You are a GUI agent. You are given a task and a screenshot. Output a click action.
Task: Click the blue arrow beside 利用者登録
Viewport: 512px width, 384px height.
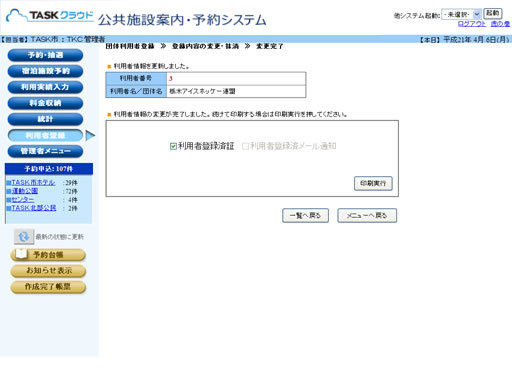pos(90,135)
